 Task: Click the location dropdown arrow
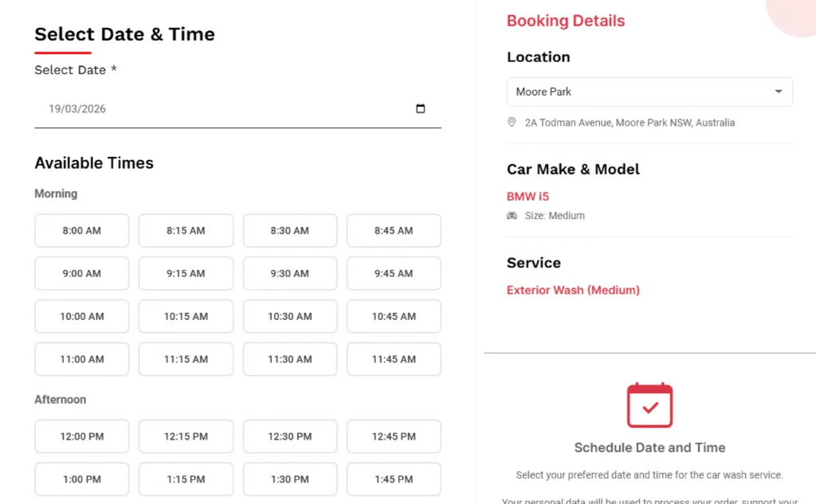pos(779,92)
